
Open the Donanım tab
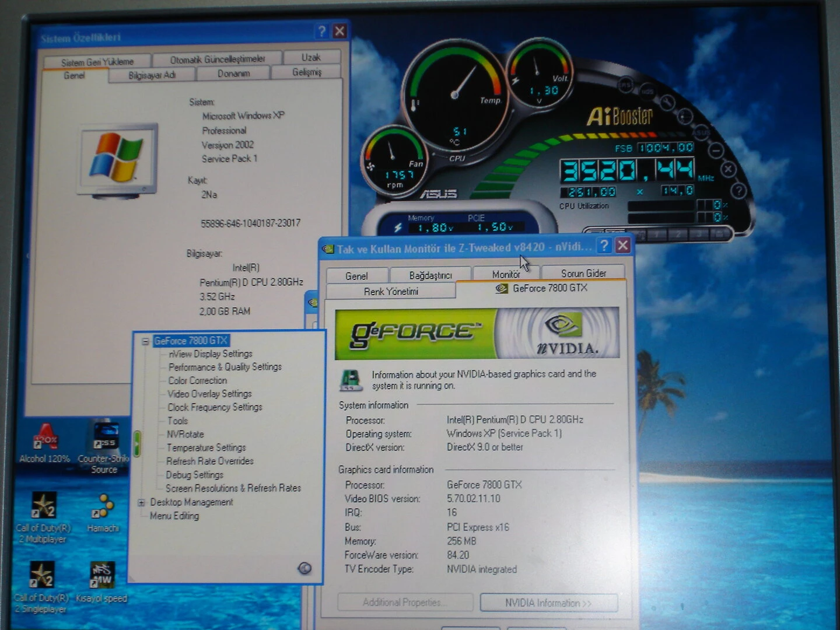(234, 73)
